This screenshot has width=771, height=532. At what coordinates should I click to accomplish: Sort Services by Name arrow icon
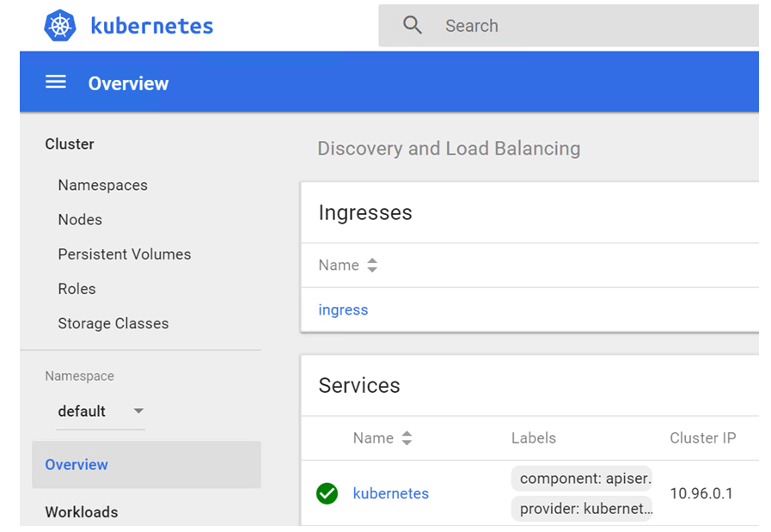click(407, 438)
